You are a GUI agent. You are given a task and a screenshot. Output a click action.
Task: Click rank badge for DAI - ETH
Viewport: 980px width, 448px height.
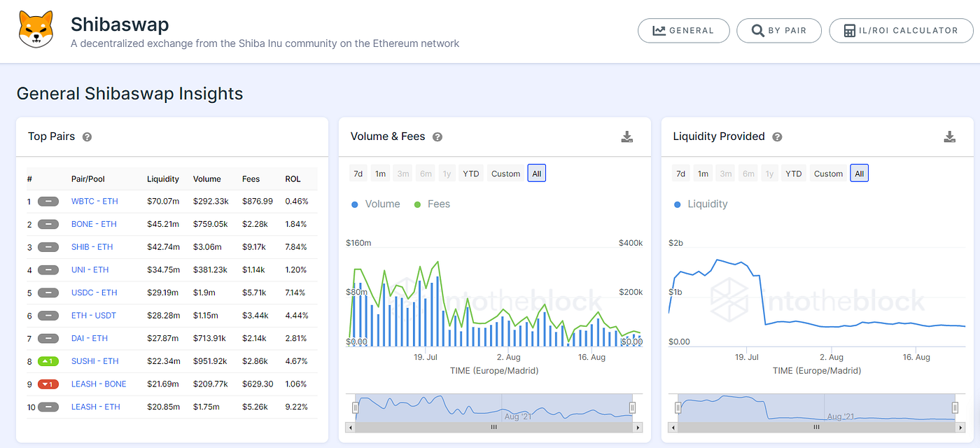pos(48,339)
